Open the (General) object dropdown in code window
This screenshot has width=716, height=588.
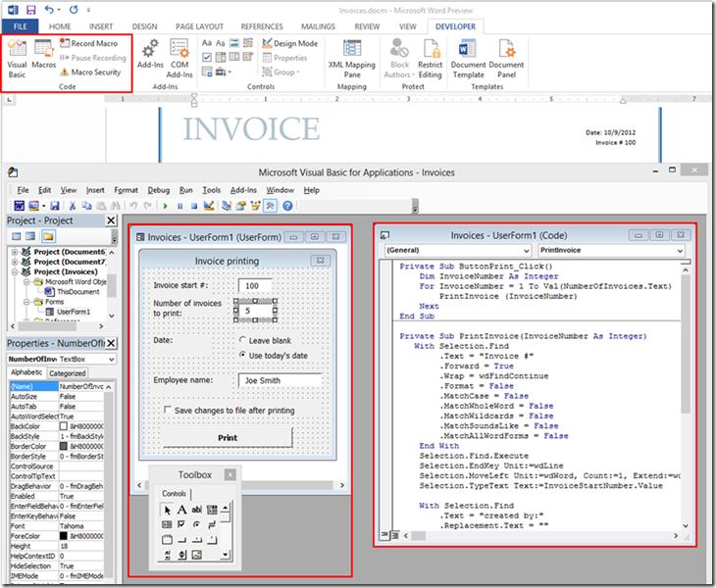pos(526,251)
